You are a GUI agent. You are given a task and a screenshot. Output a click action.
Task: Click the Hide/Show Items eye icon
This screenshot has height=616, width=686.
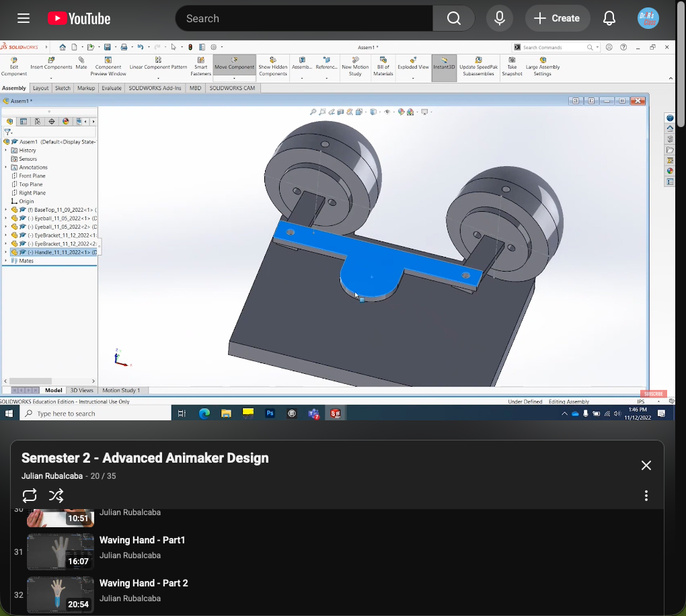[387, 112]
